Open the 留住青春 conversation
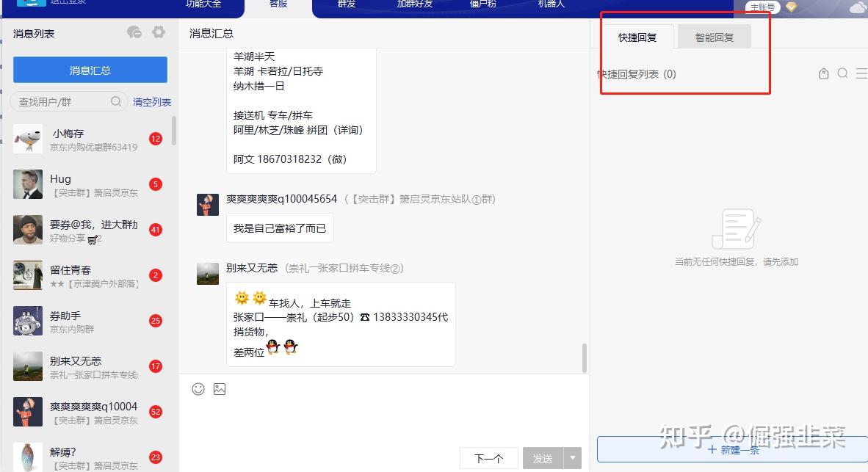This screenshot has height=472, width=868. (x=89, y=275)
